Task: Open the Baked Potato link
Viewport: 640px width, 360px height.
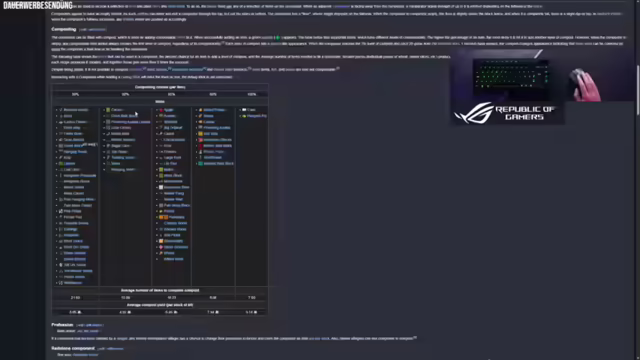Action: click(x=214, y=110)
